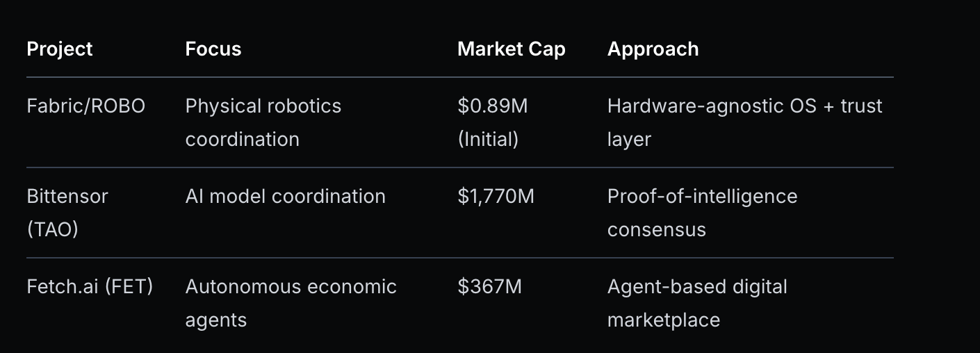Click the Approach column header
The image size is (980, 353).
(x=653, y=49)
